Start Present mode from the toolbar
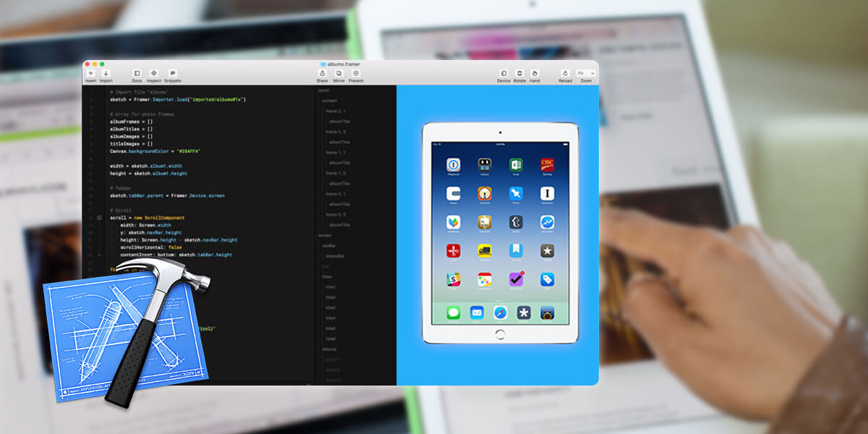The image size is (868, 434). tap(356, 73)
